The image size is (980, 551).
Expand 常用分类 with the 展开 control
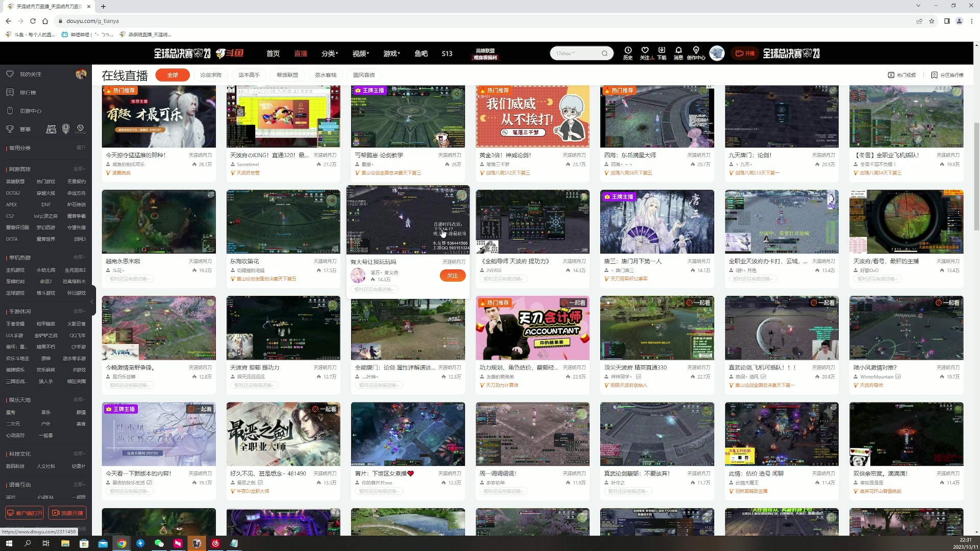pyautogui.click(x=80, y=148)
